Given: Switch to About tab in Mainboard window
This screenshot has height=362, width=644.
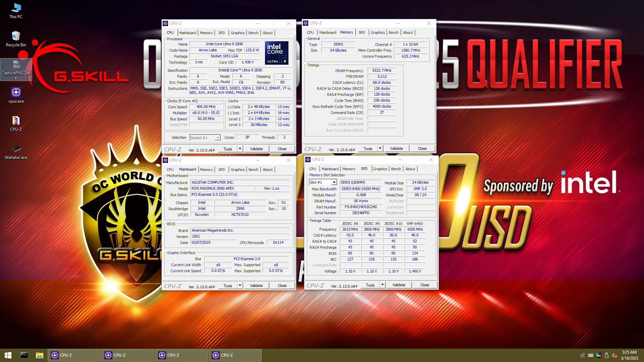Looking at the screenshot, I should pyautogui.click(x=268, y=170).
